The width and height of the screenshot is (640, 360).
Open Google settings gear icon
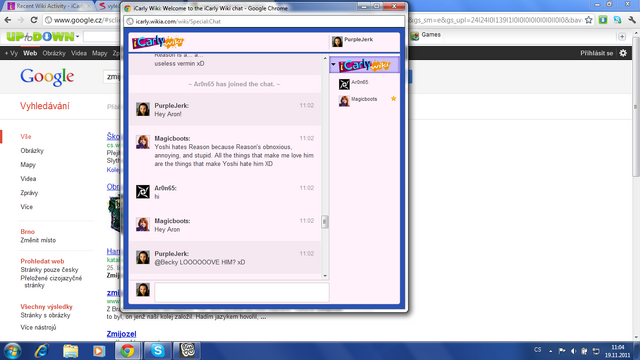point(623,53)
